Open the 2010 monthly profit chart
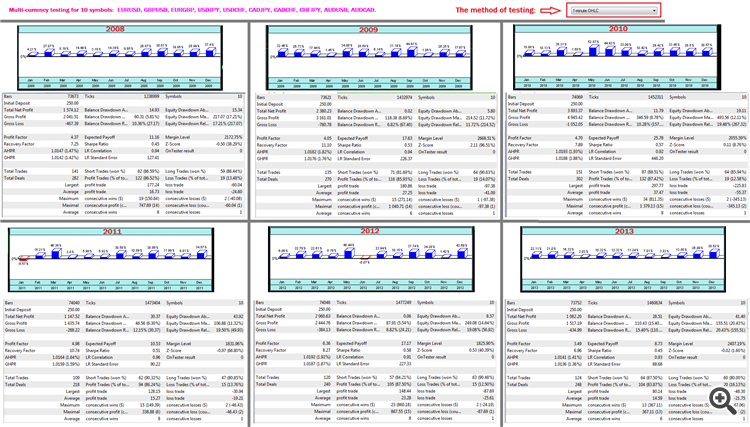The width and height of the screenshot is (750, 427). [x=617, y=57]
